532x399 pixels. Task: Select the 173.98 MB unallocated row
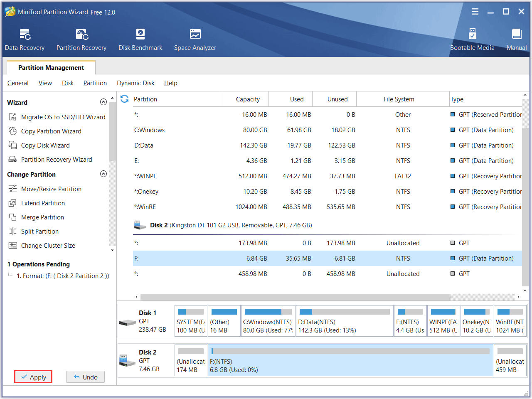click(x=328, y=243)
